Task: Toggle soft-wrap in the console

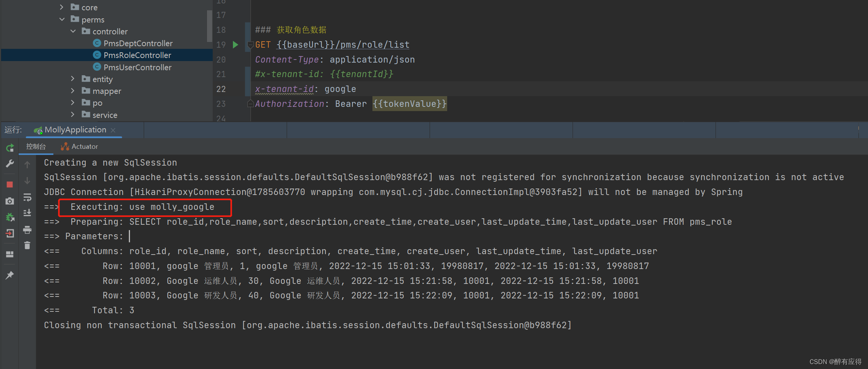Action: point(27,197)
